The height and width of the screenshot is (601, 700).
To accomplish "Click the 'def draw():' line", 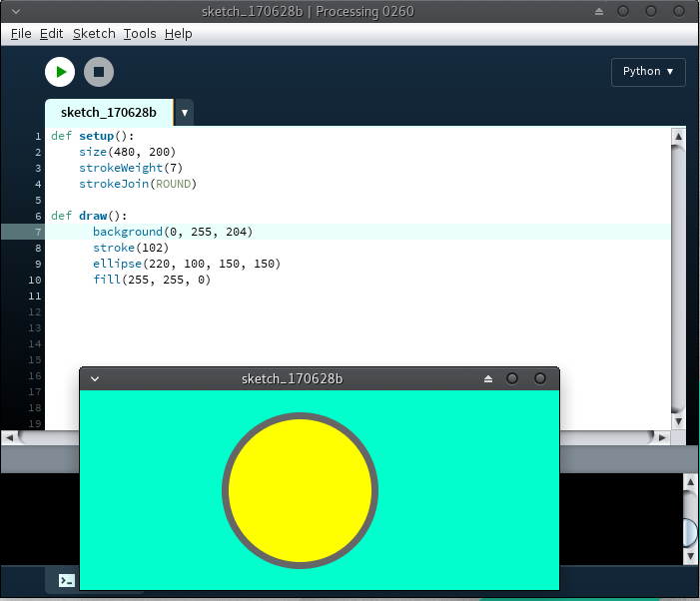I will click(89, 216).
